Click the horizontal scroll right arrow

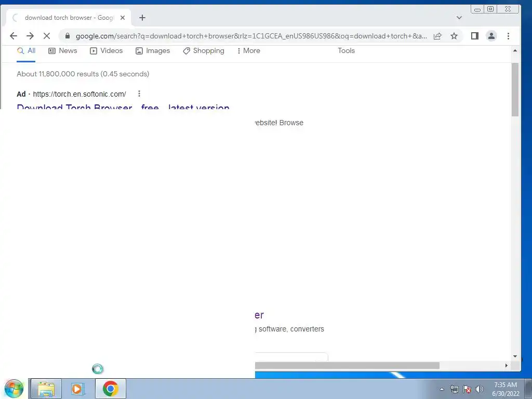coord(506,365)
